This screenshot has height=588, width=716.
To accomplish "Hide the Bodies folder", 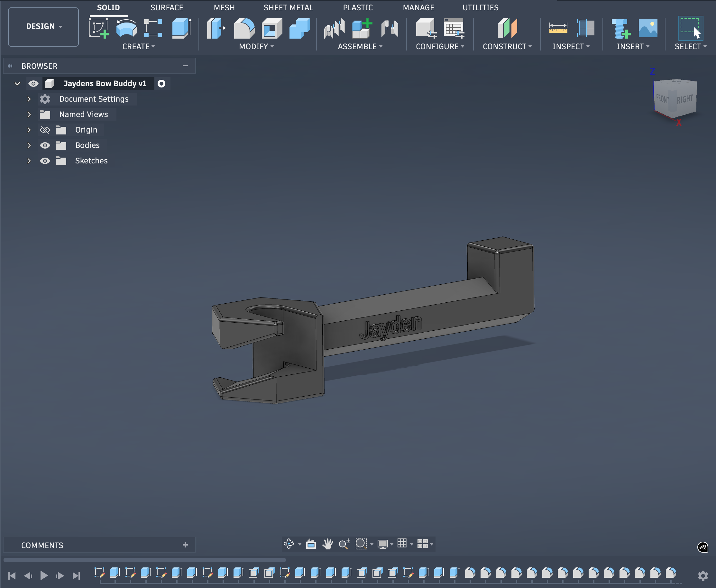I will (x=45, y=145).
